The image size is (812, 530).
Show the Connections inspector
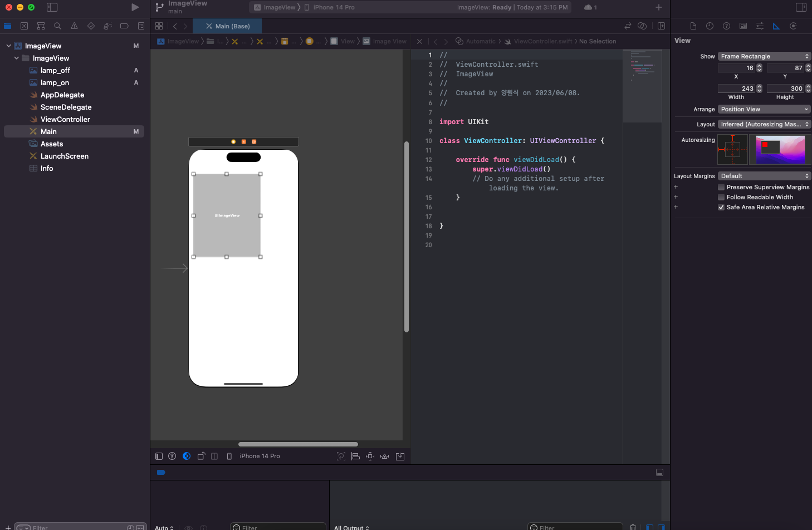click(793, 26)
